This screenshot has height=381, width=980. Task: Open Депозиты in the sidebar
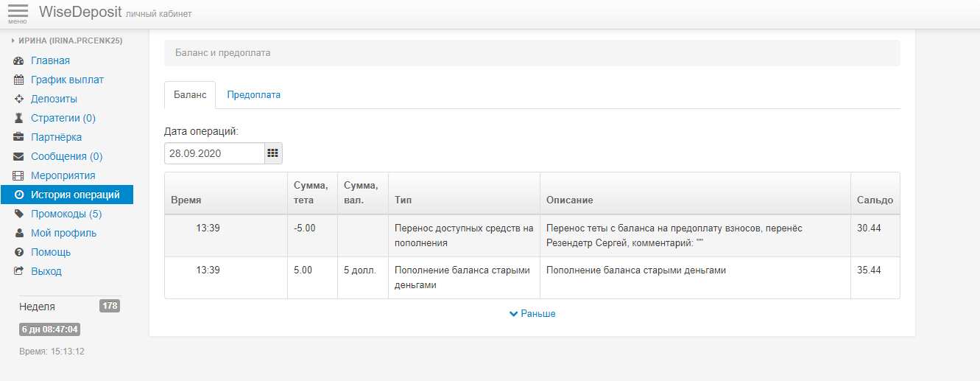[54, 99]
